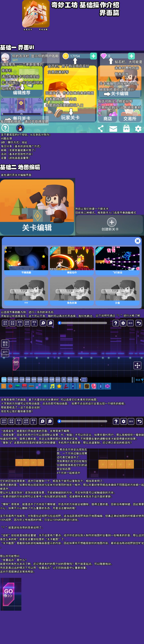Click 复制 Q in the full editor view
Screen dimensions: 144x644
tap(20, 323)
